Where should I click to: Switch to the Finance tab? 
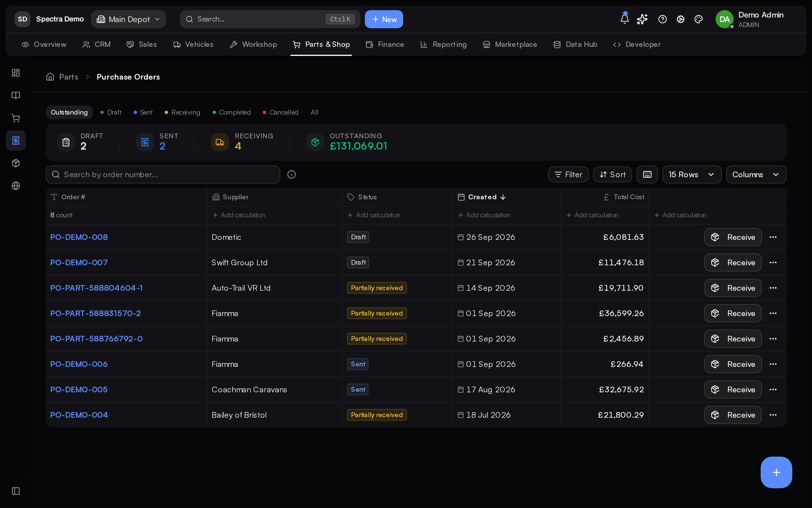pos(385,44)
